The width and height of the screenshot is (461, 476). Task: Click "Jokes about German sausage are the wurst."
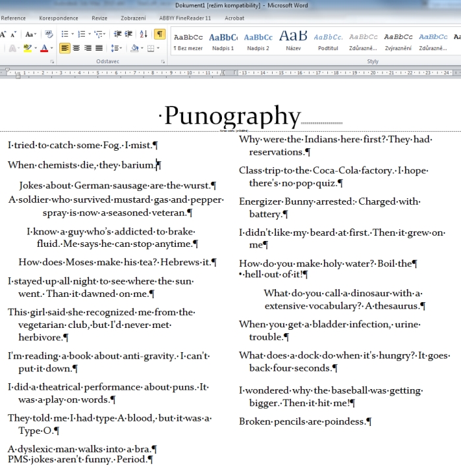coord(115,186)
